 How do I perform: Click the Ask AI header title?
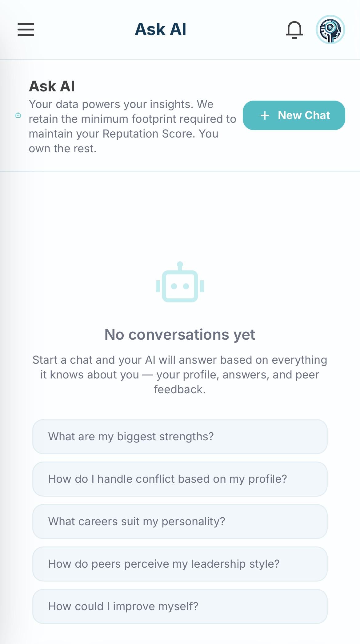click(x=161, y=29)
